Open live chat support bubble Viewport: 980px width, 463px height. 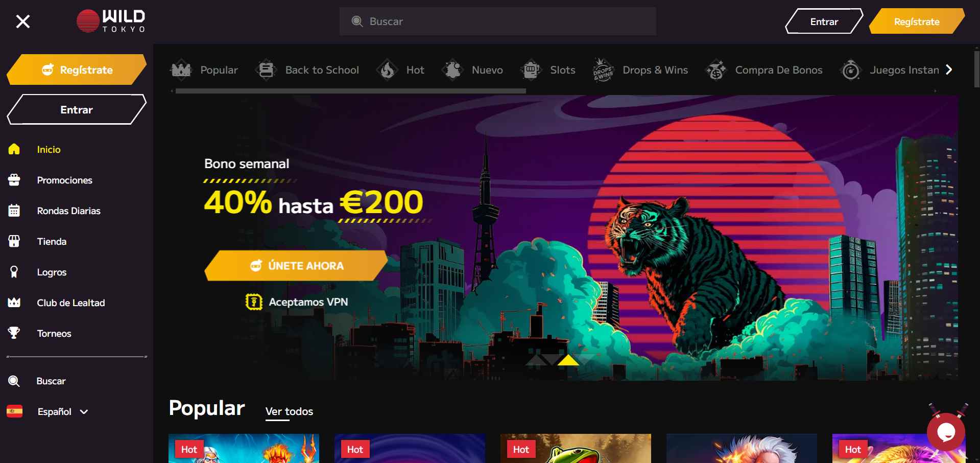coord(946,432)
